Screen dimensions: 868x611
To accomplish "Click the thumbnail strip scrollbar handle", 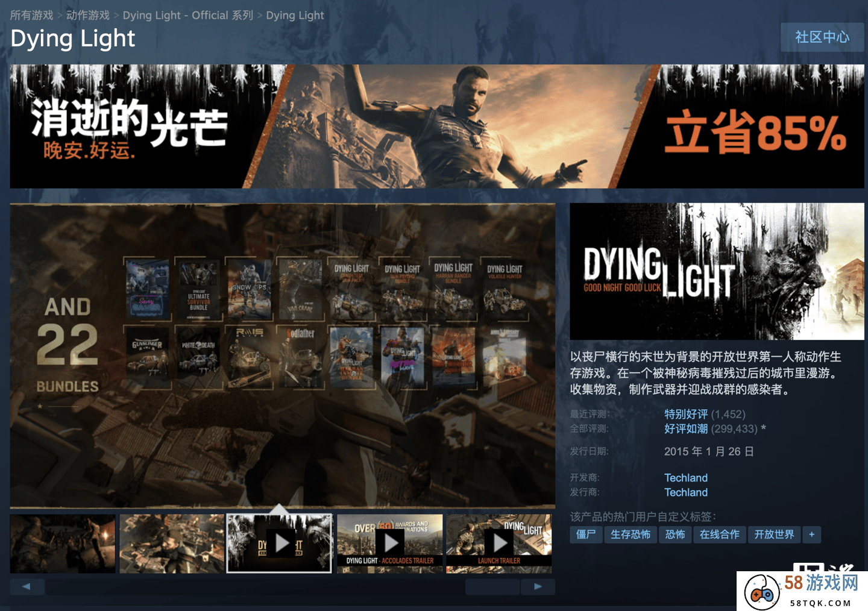I will (x=492, y=586).
